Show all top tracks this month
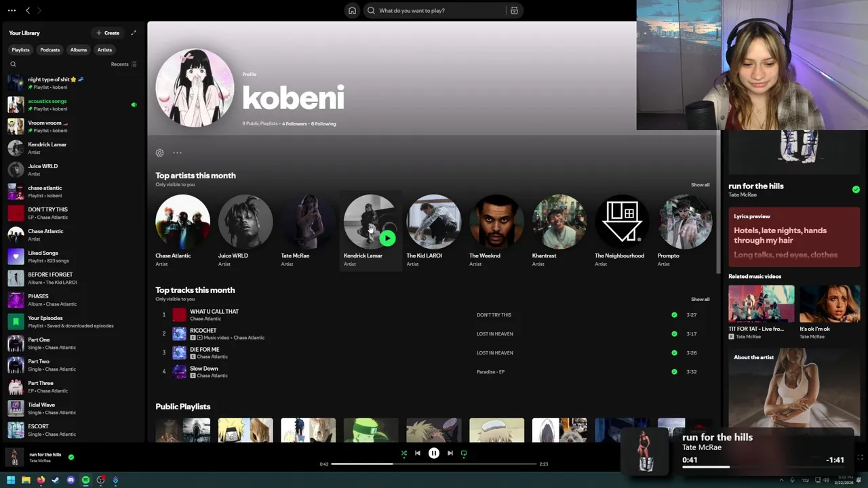The width and height of the screenshot is (868, 488). tap(701, 299)
